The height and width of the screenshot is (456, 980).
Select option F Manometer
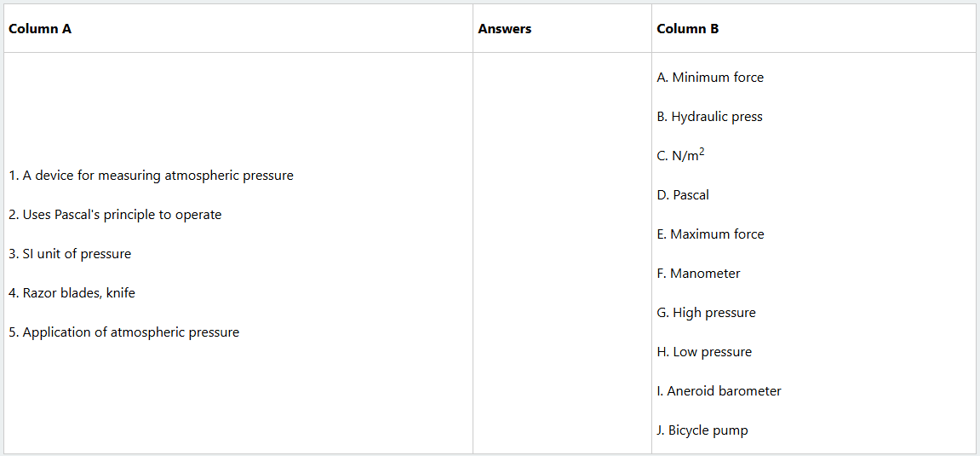(698, 274)
